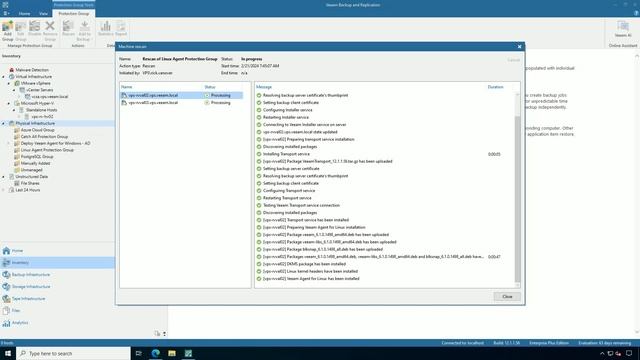Select 'DKMS package has been installed' entry

pos(304,264)
